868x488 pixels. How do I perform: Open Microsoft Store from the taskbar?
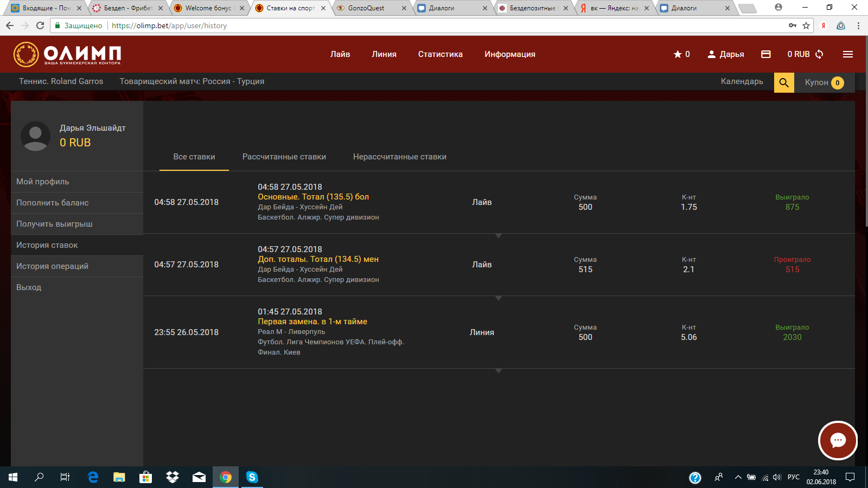click(146, 477)
